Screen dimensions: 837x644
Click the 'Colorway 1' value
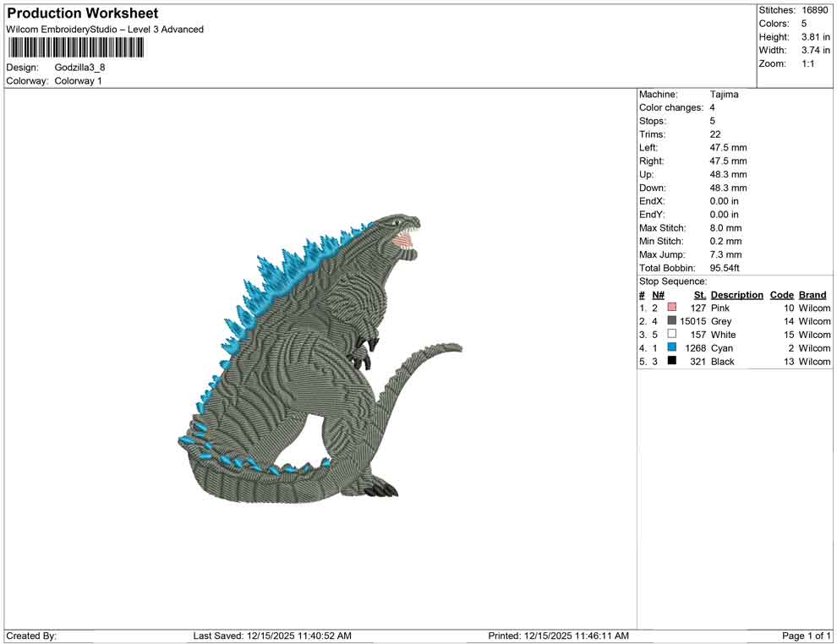(78, 81)
